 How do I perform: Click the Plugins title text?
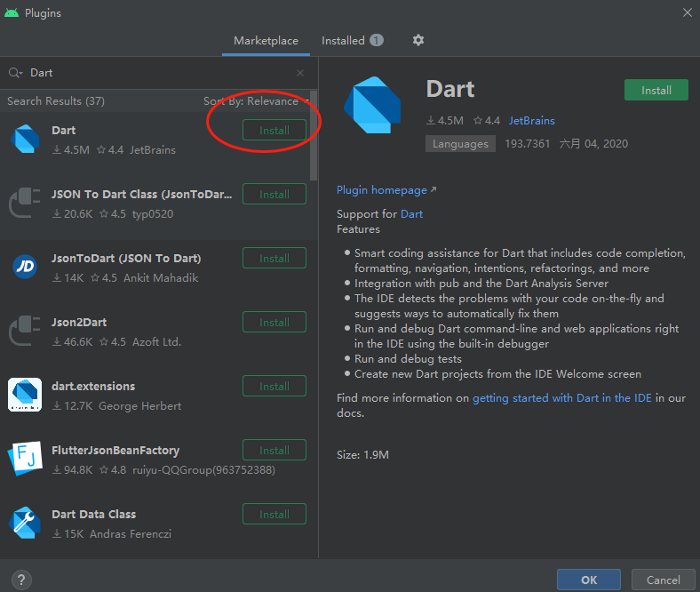[x=43, y=13]
